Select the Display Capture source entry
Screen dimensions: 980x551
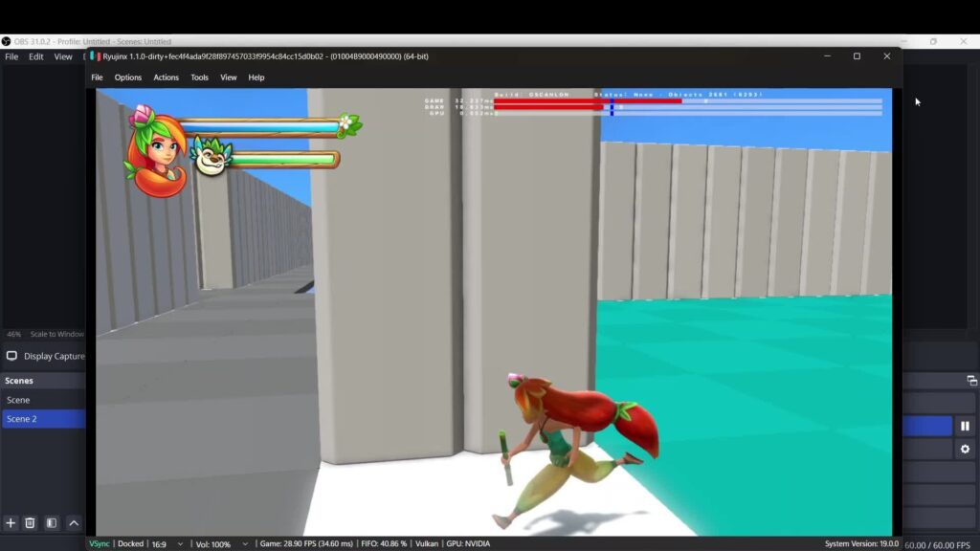click(x=53, y=356)
